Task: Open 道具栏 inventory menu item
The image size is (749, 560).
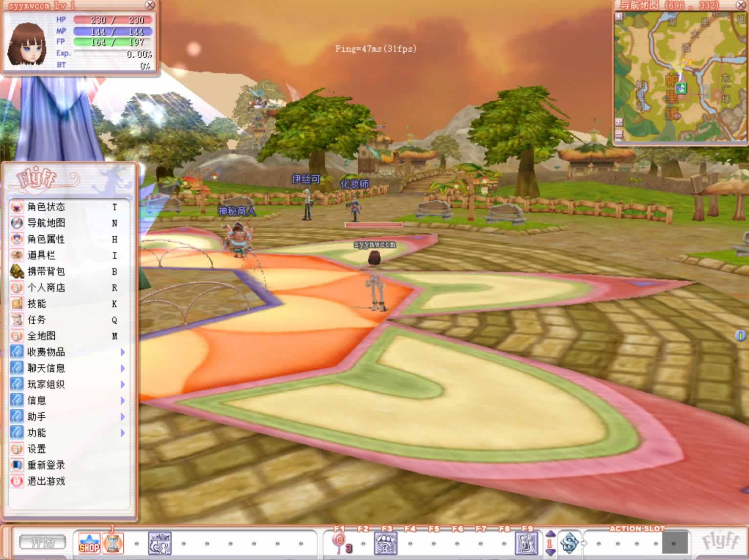Action: [x=41, y=255]
